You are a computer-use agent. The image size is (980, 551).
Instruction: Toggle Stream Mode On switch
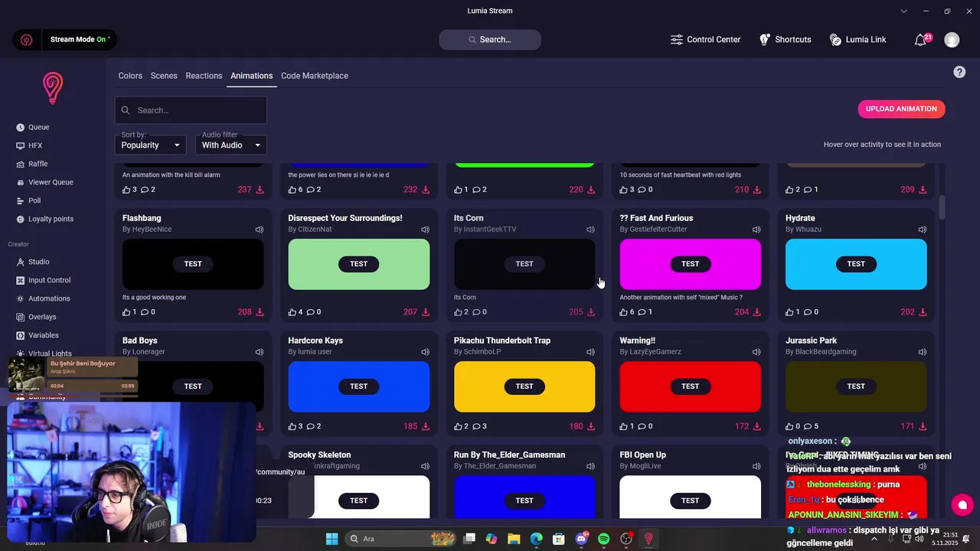tap(80, 40)
